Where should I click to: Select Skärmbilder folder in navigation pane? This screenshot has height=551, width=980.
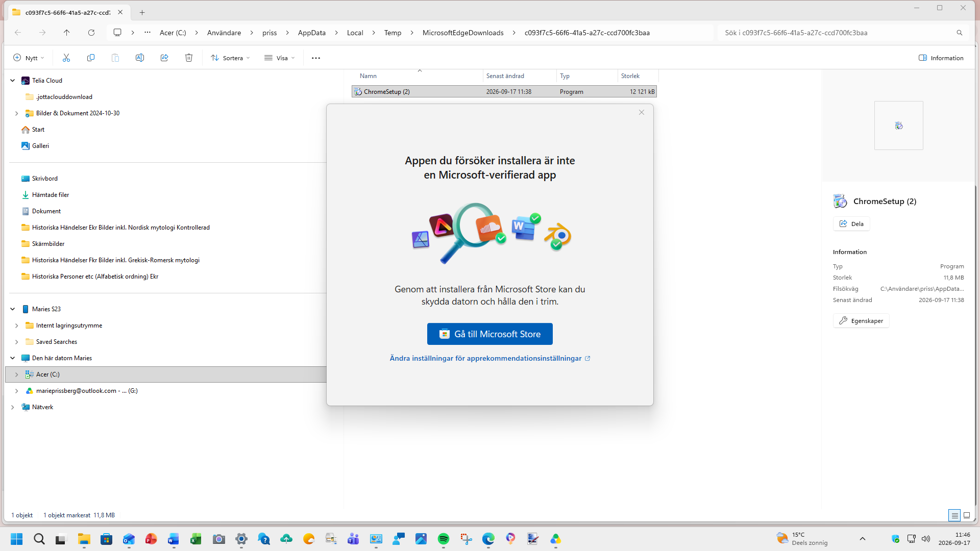pos(48,244)
